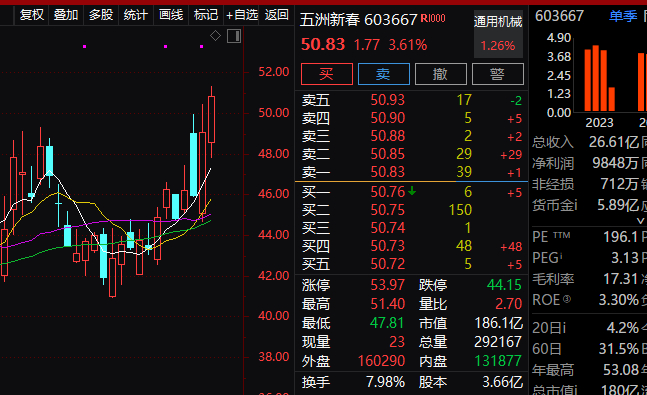The image size is (647, 395).
Task: Click the 涨停 price 53.97
Action: click(x=387, y=285)
